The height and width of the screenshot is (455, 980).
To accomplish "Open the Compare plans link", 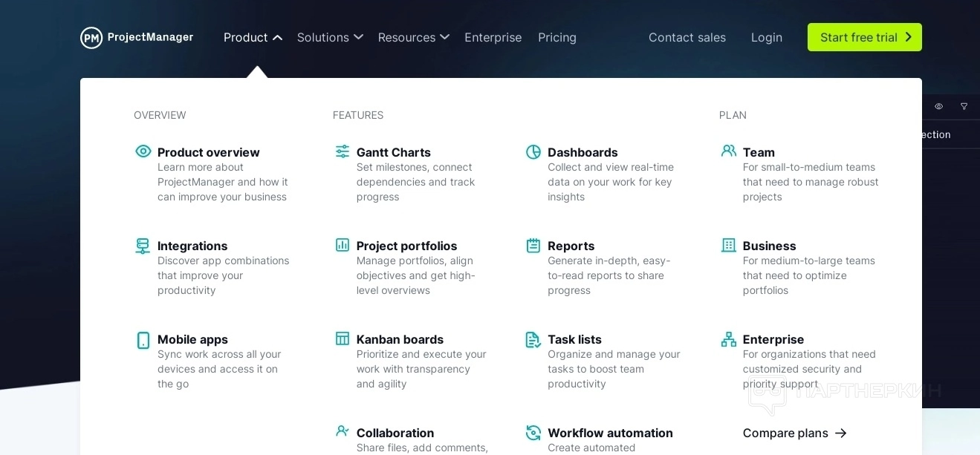I will [794, 433].
